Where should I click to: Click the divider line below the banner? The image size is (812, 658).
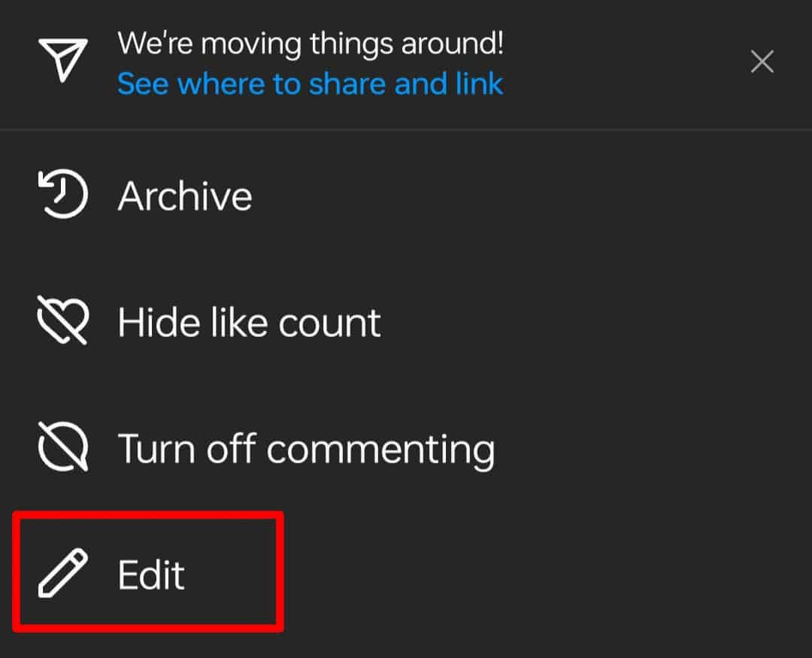[x=406, y=130]
